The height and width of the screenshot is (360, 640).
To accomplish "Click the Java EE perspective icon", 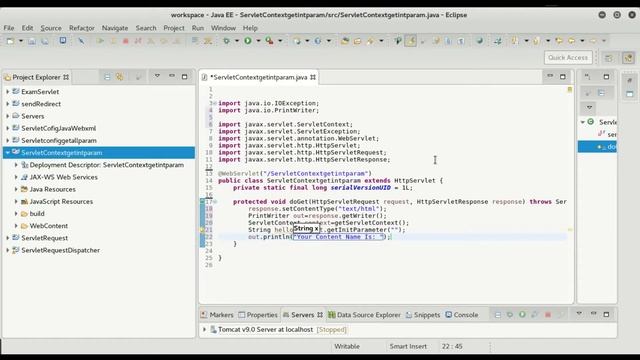I will 629,58.
